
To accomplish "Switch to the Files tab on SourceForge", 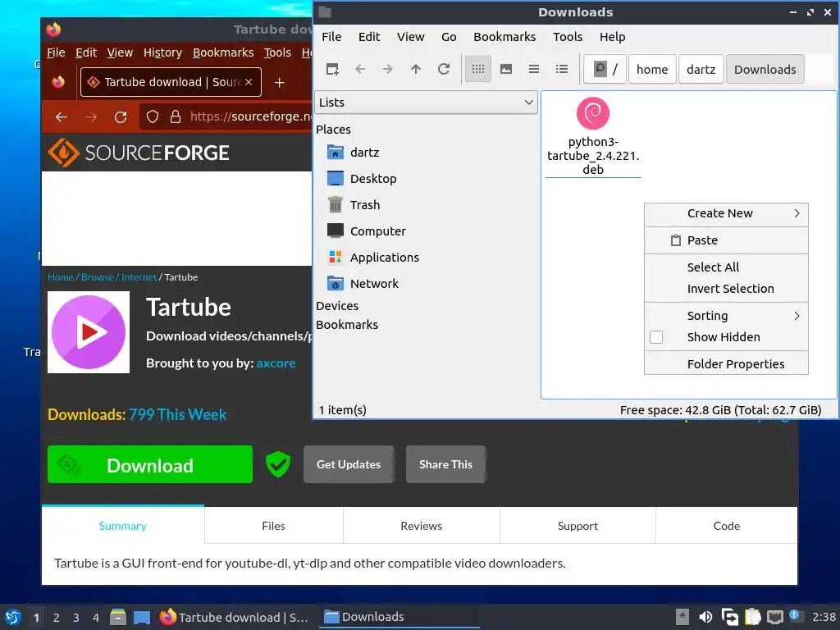I will (x=273, y=526).
